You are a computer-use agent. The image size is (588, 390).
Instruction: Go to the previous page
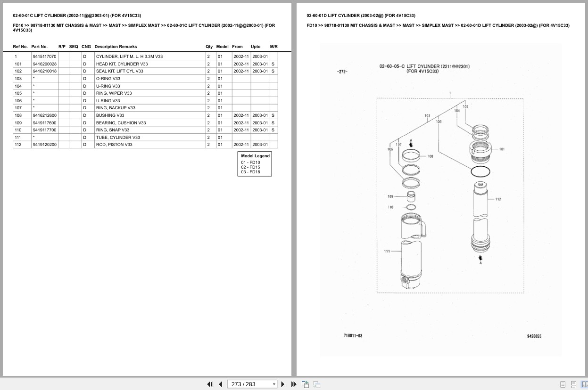tap(220, 384)
